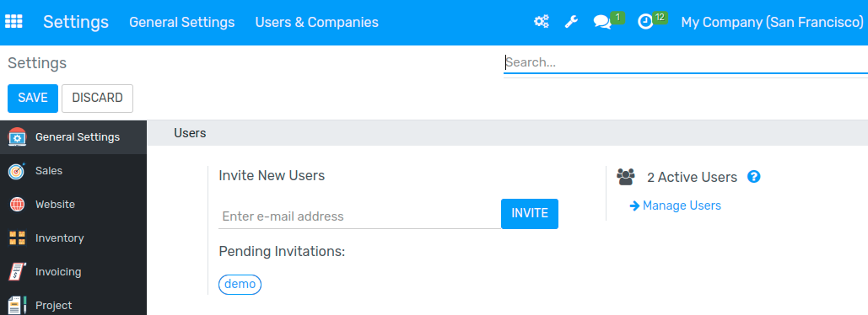868x315 pixels.
Task: Click the Settings breadcrumb title
Action: tap(37, 63)
